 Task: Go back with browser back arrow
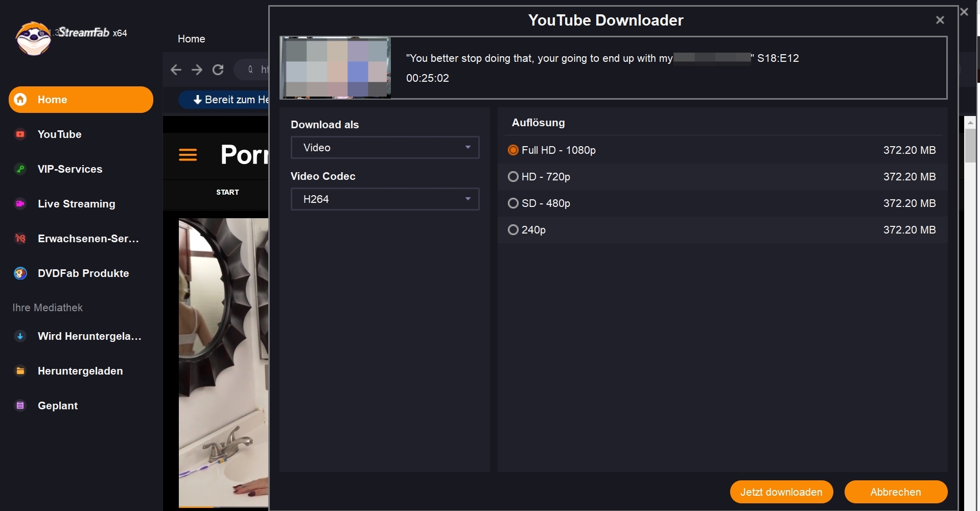(x=176, y=70)
